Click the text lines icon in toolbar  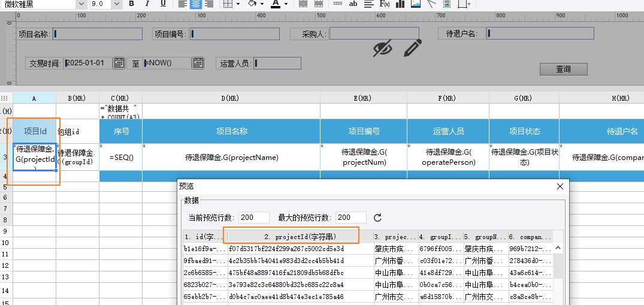369,4
